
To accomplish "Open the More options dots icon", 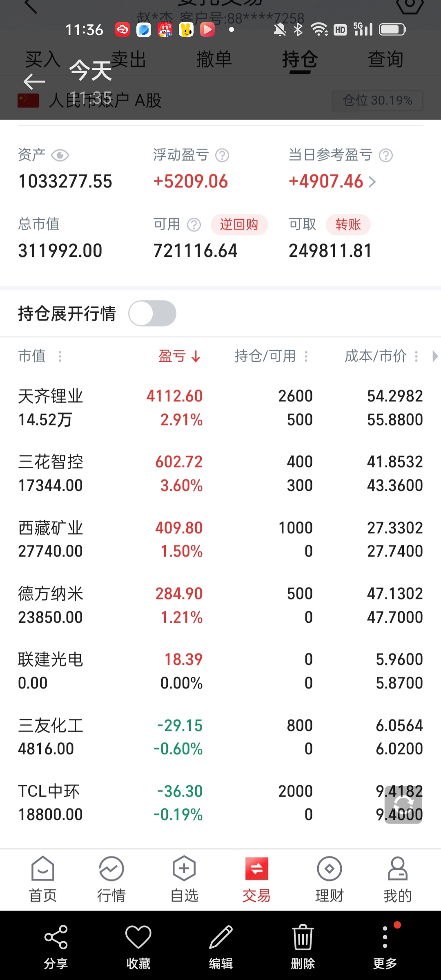I will (x=385, y=938).
